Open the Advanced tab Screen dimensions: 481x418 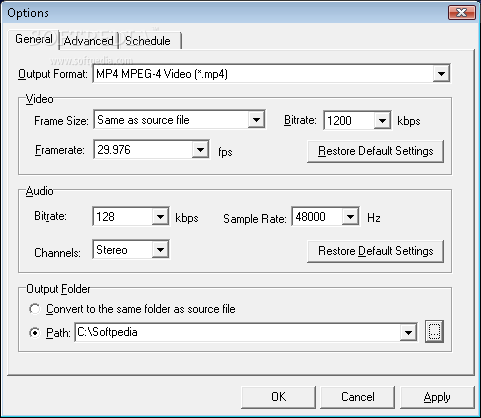pyautogui.click(x=89, y=41)
